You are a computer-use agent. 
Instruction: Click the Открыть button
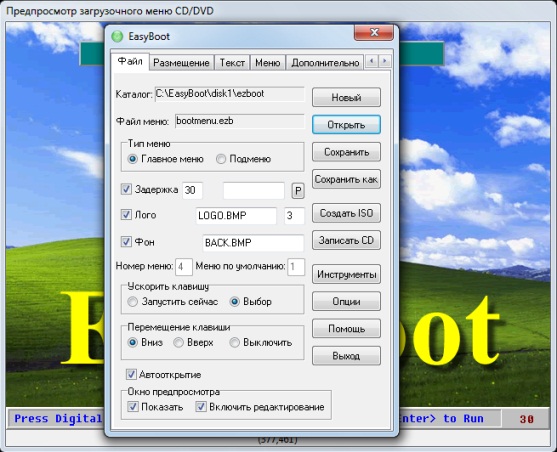pos(346,125)
